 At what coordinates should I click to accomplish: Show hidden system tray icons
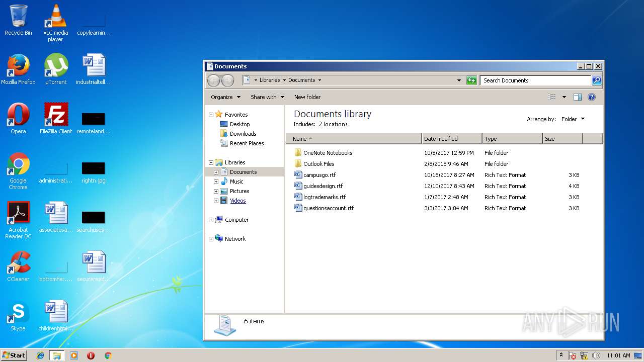coord(561,355)
